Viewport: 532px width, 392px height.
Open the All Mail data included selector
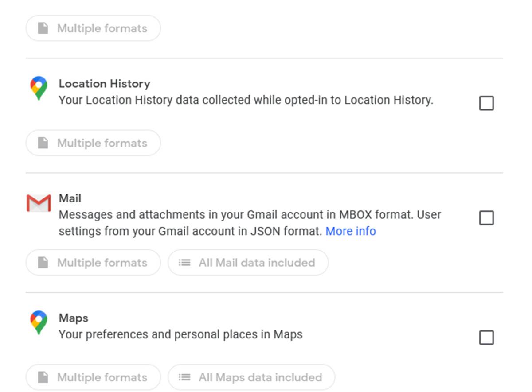click(x=248, y=262)
